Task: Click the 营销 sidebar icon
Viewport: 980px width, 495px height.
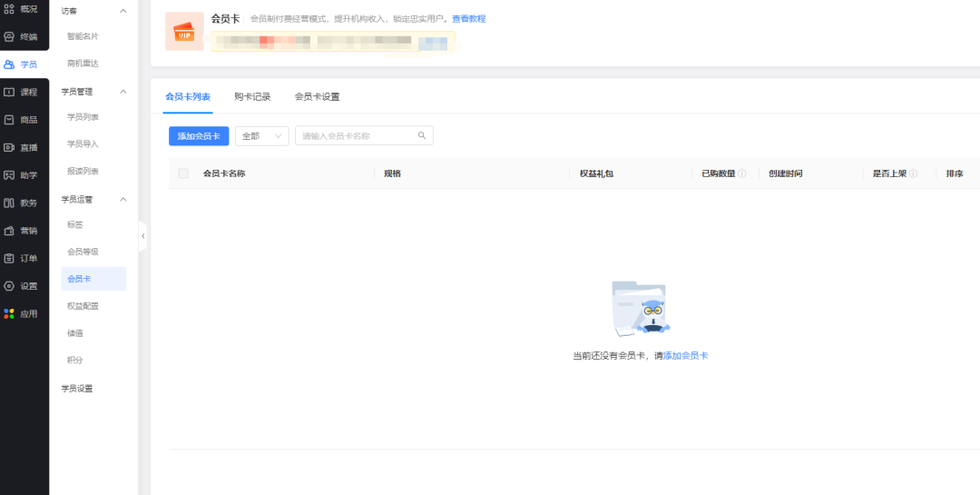Action: [x=9, y=230]
